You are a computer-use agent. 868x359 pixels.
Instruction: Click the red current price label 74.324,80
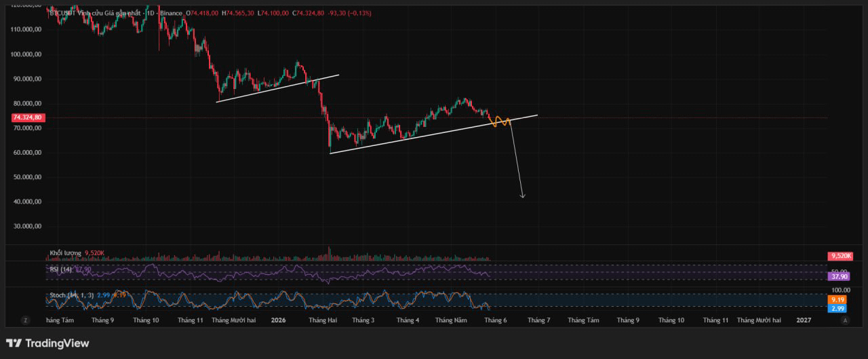tap(28, 117)
